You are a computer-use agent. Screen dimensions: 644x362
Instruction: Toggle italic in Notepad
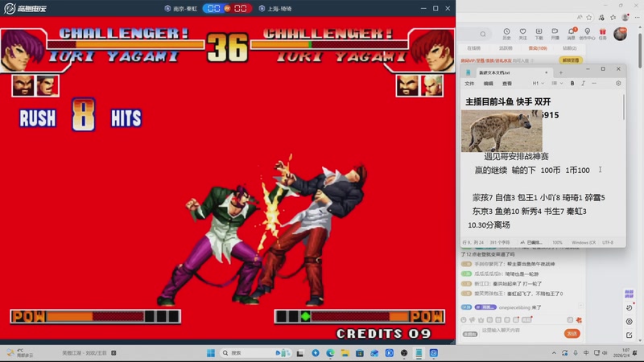coord(583,84)
